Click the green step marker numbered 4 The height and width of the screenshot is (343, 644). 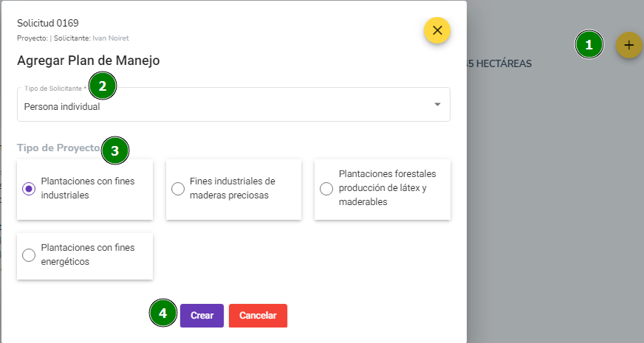(163, 313)
